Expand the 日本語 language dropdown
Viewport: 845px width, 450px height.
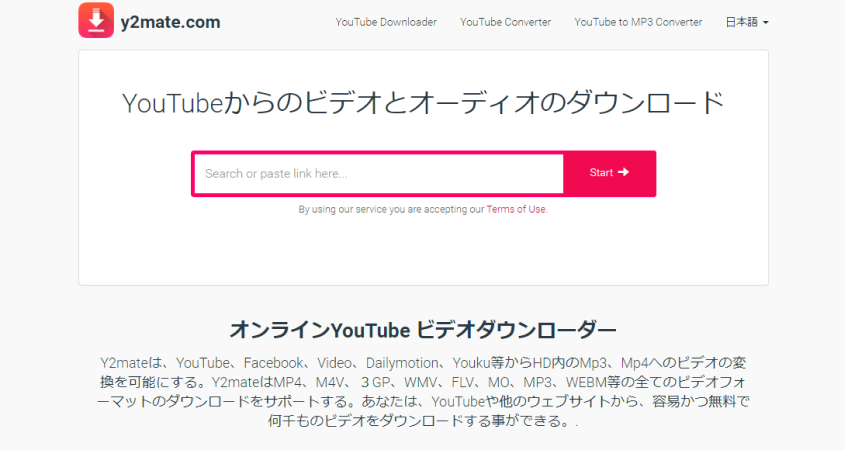tap(747, 22)
